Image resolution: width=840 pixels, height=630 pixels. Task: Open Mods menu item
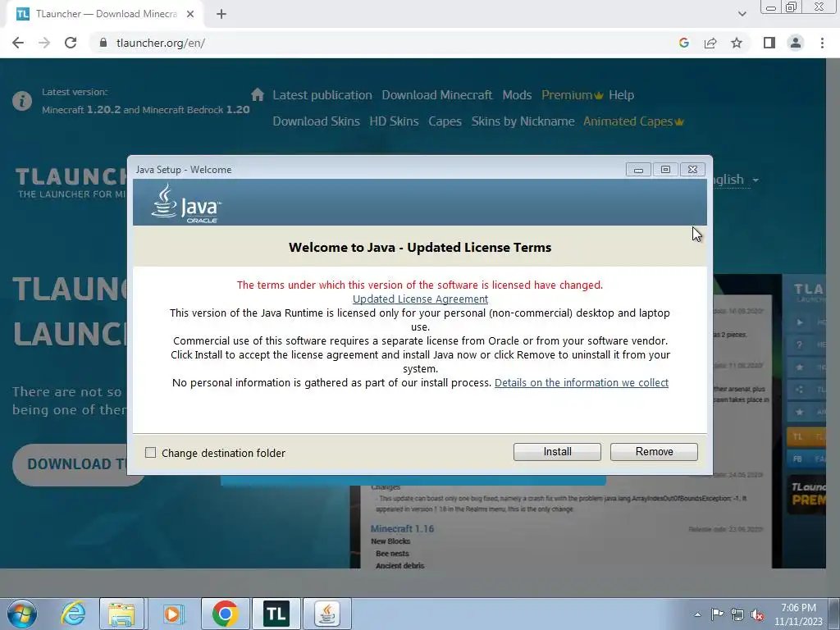(x=517, y=95)
